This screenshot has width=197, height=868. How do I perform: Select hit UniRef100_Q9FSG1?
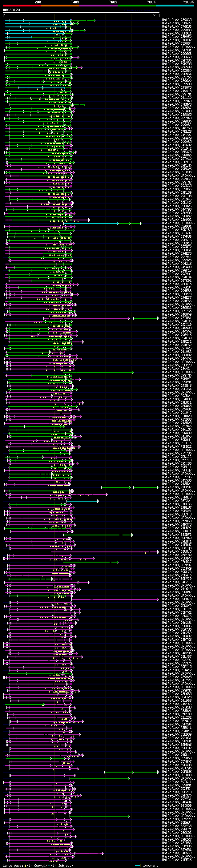(177, 50)
